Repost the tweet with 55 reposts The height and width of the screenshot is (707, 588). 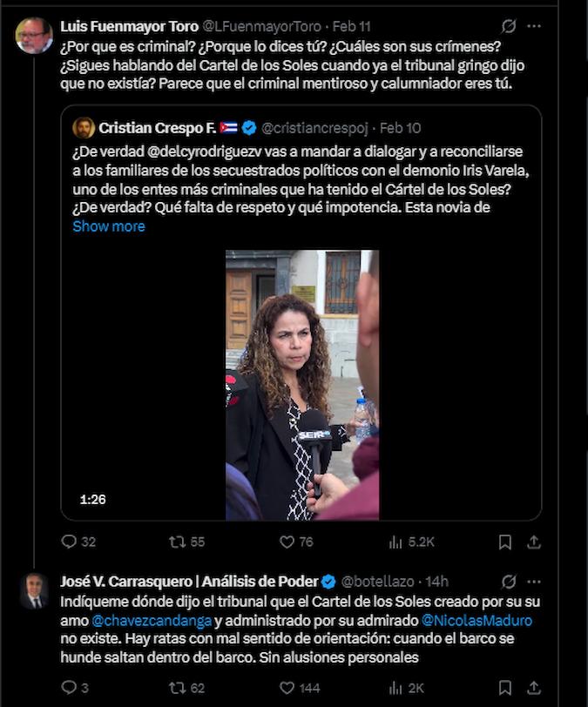point(186,542)
